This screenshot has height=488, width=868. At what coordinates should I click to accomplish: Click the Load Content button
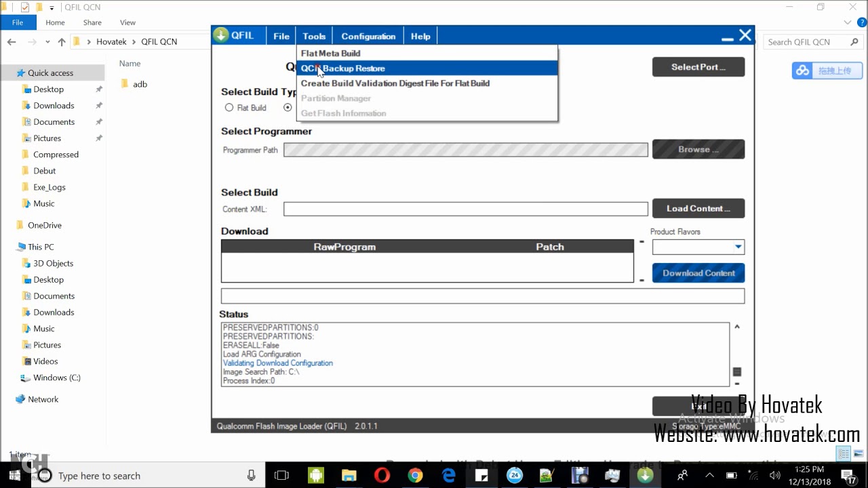[x=698, y=208]
